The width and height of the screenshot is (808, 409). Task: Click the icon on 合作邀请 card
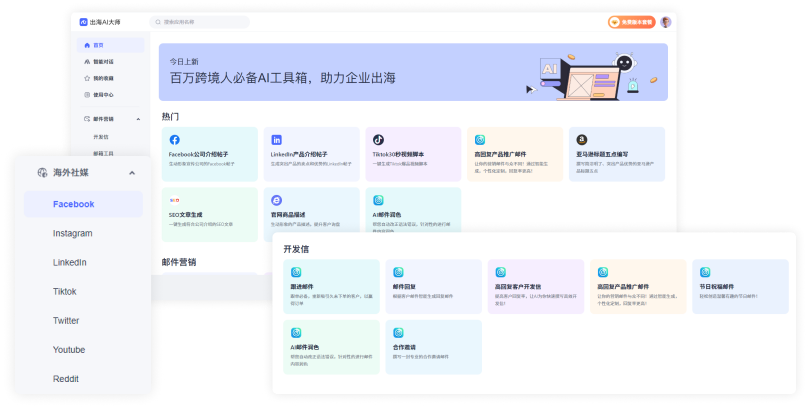tap(398, 333)
